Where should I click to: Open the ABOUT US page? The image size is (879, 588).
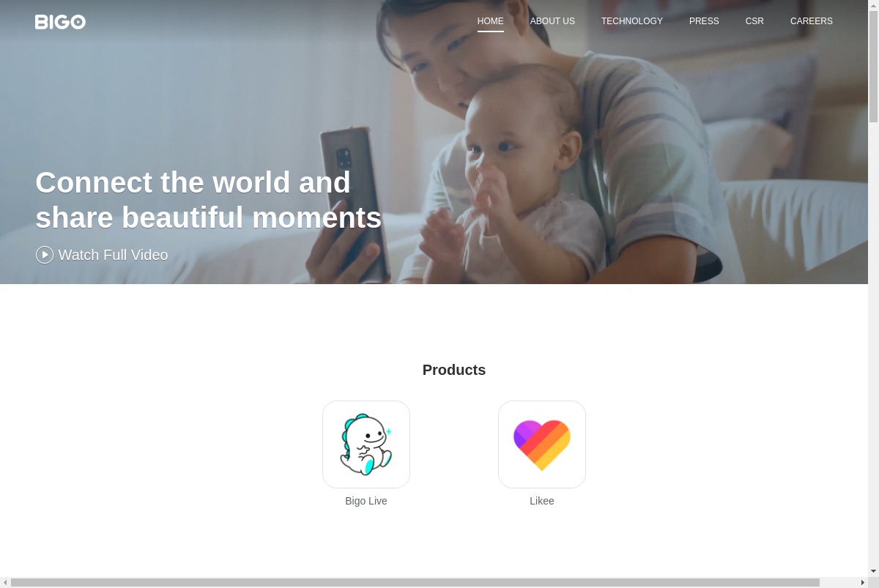tap(552, 21)
